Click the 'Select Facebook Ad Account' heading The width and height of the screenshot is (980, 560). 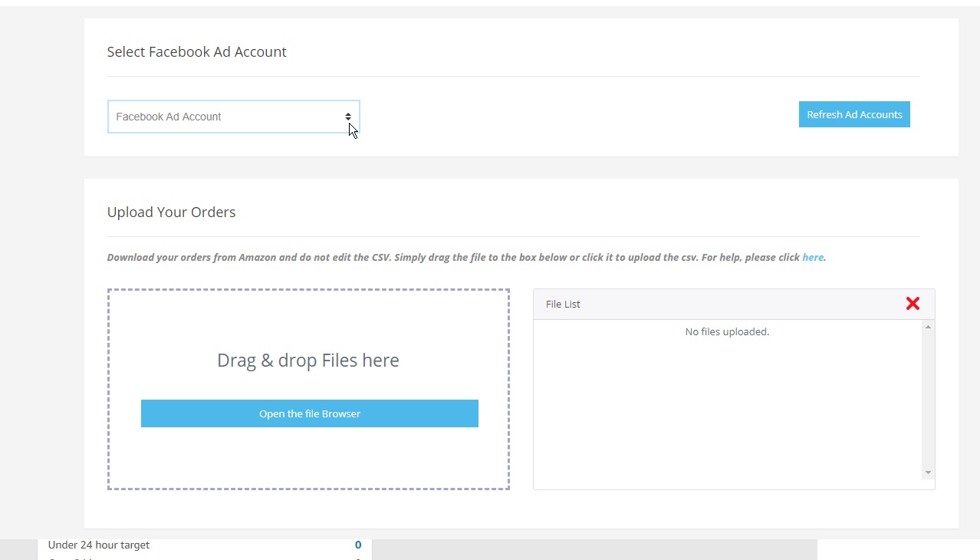(x=196, y=52)
